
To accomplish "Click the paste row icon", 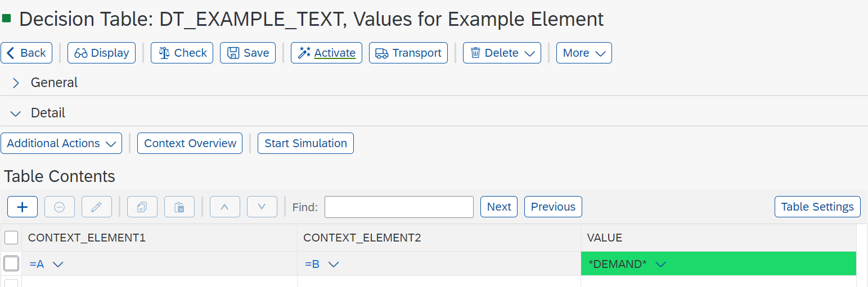I will click(x=179, y=207).
